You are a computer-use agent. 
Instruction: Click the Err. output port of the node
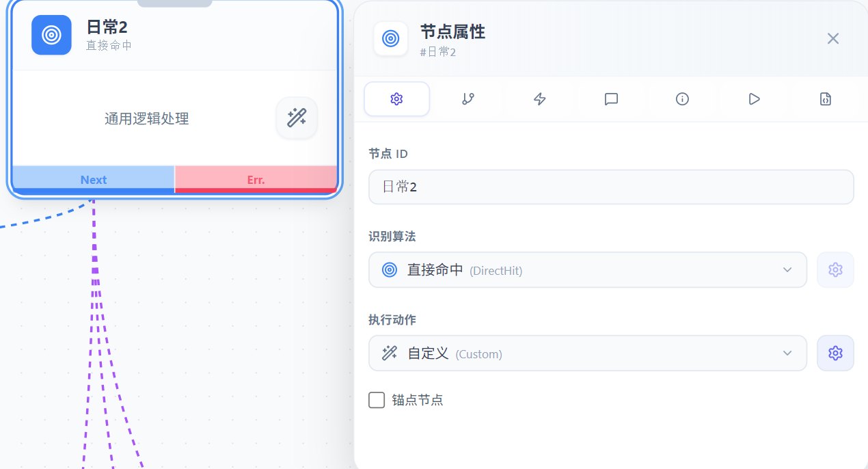[256, 180]
